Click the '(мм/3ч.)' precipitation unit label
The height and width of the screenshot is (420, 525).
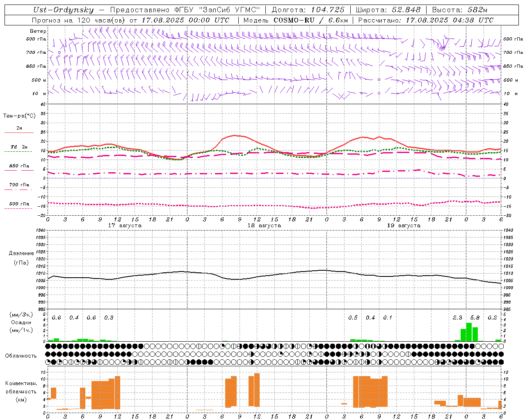tap(21, 315)
